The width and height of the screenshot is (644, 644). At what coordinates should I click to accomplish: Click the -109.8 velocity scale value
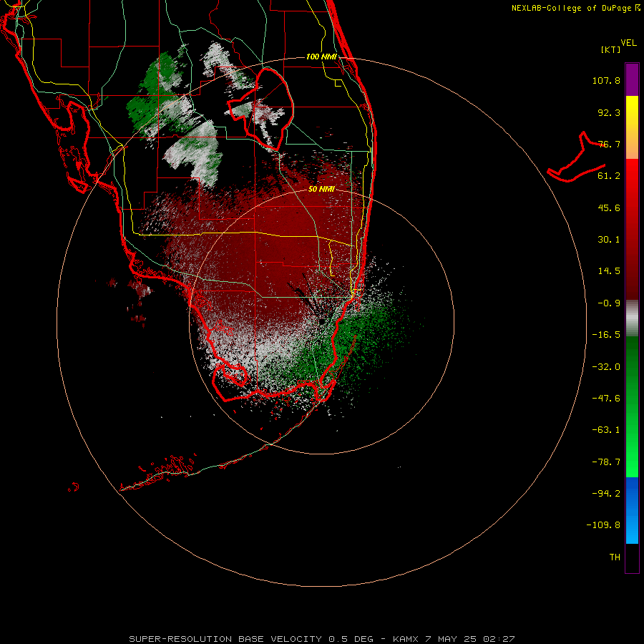pyautogui.click(x=603, y=525)
